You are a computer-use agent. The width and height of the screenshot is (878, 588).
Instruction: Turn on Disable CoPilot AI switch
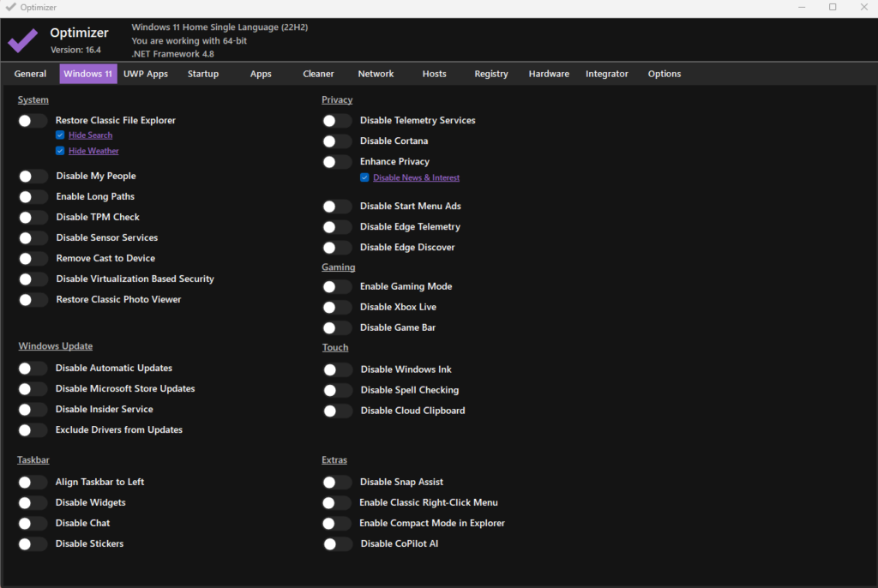coord(337,544)
